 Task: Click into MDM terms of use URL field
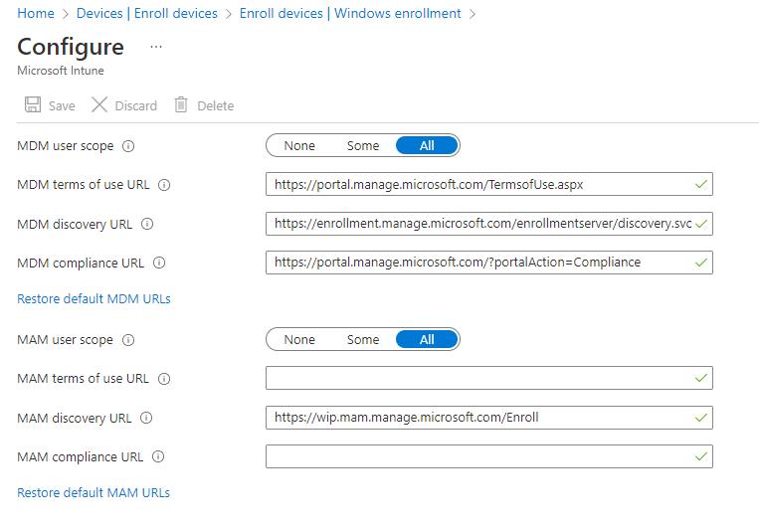[x=488, y=184]
